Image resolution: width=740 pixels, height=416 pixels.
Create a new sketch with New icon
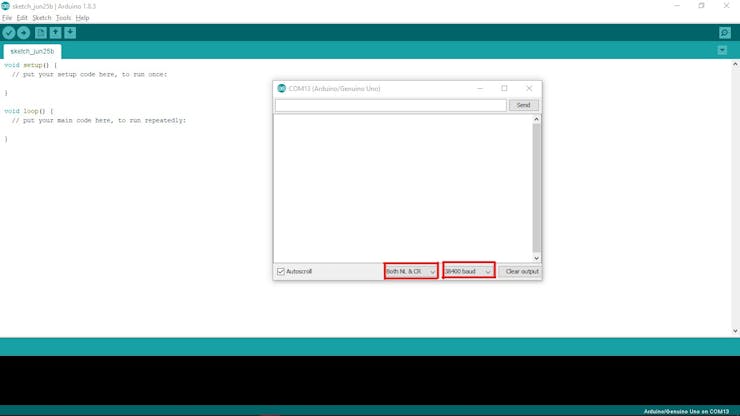(x=41, y=33)
